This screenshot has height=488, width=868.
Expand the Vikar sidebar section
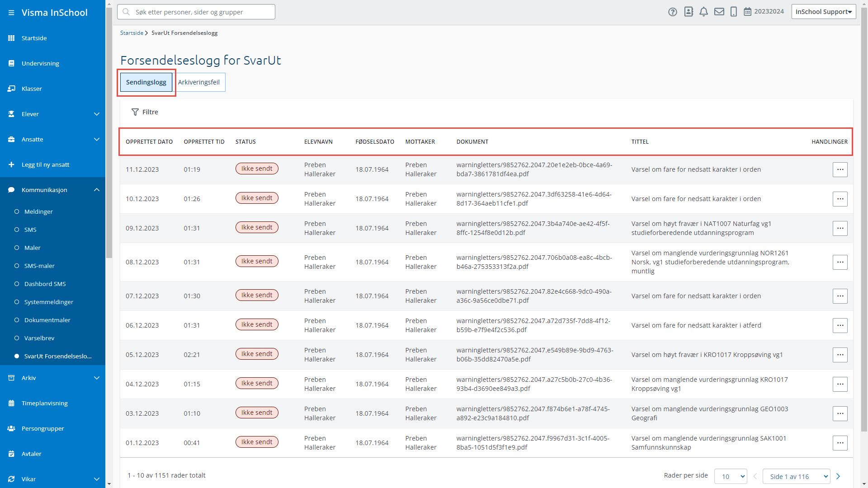52,479
